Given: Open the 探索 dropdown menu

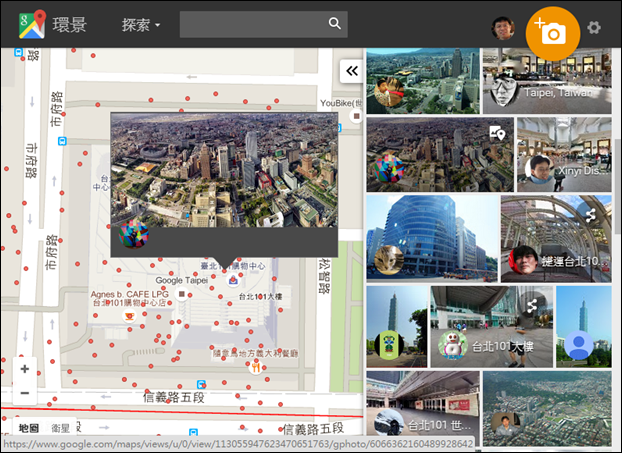Looking at the screenshot, I should coord(141,25).
